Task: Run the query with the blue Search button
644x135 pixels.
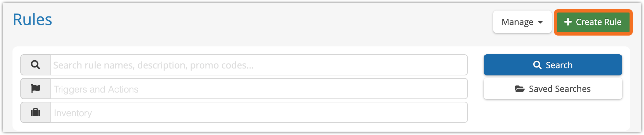Action: (x=553, y=65)
